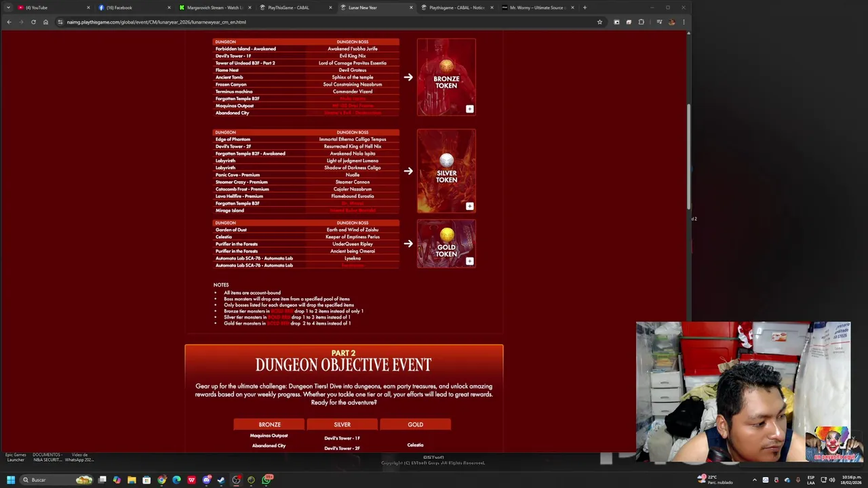Switch to the YouTube tab
The image size is (868, 488).
pos(54,7)
